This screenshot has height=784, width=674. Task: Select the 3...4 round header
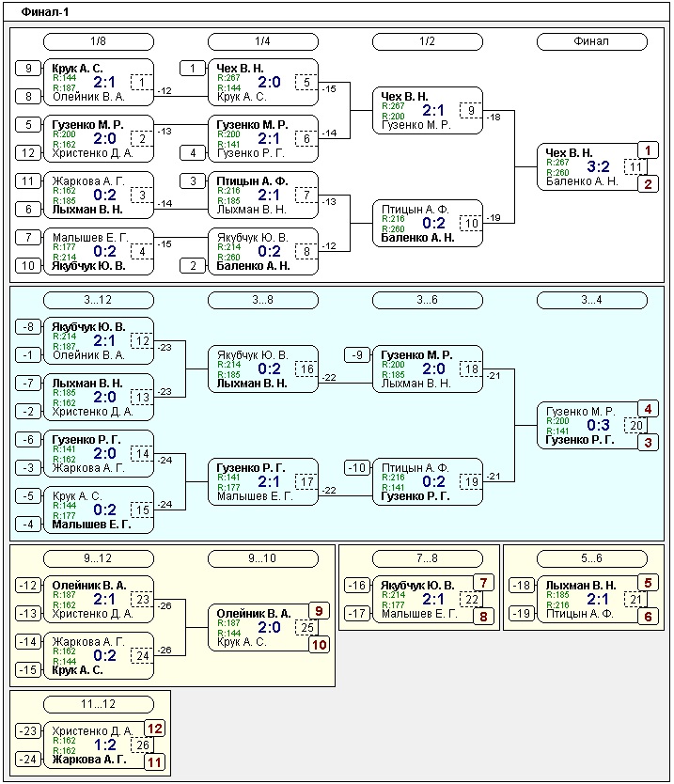(x=592, y=300)
